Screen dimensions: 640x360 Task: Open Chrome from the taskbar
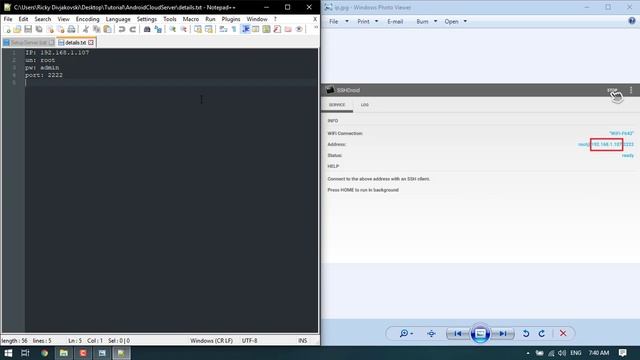pyautogui.click(x=44, y=353)
